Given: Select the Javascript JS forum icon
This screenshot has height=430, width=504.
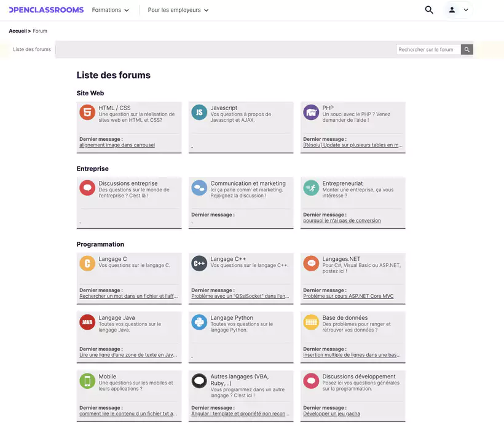Looking at the screenshot, I should [x=199, y=111].
